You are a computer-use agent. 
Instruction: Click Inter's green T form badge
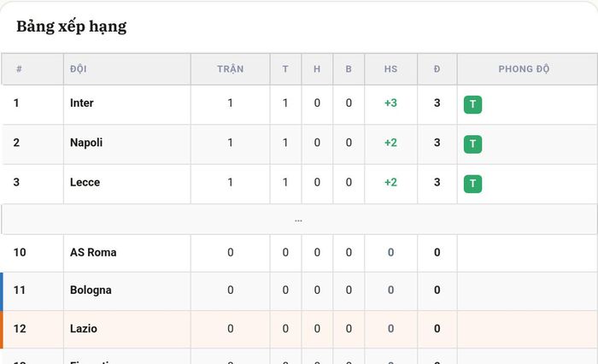click(472, 104)
